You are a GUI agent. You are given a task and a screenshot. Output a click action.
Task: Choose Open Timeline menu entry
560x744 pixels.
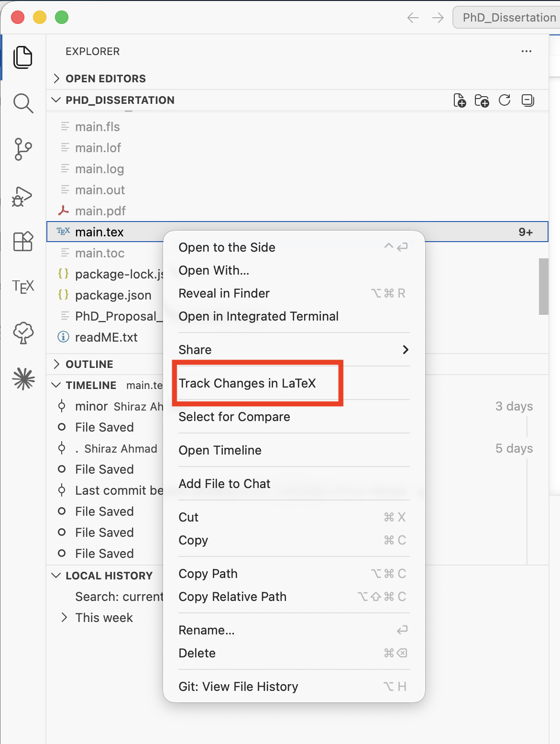[294, 450]
